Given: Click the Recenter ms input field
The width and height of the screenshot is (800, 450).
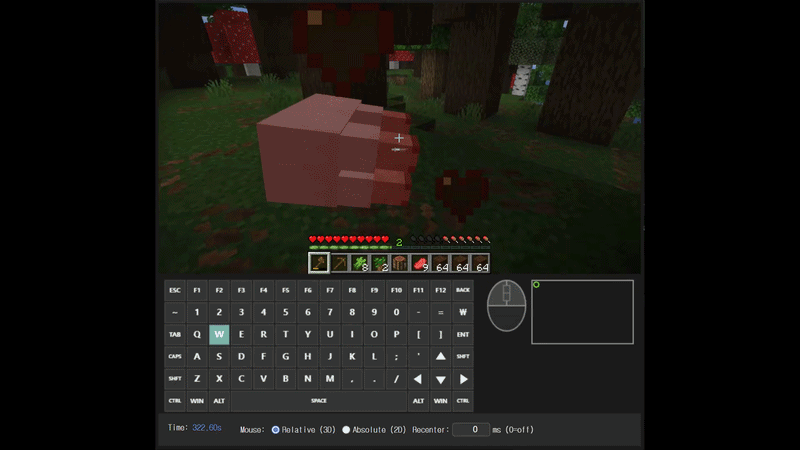Looking at the screenshot, I should click(x=470, y=430).
